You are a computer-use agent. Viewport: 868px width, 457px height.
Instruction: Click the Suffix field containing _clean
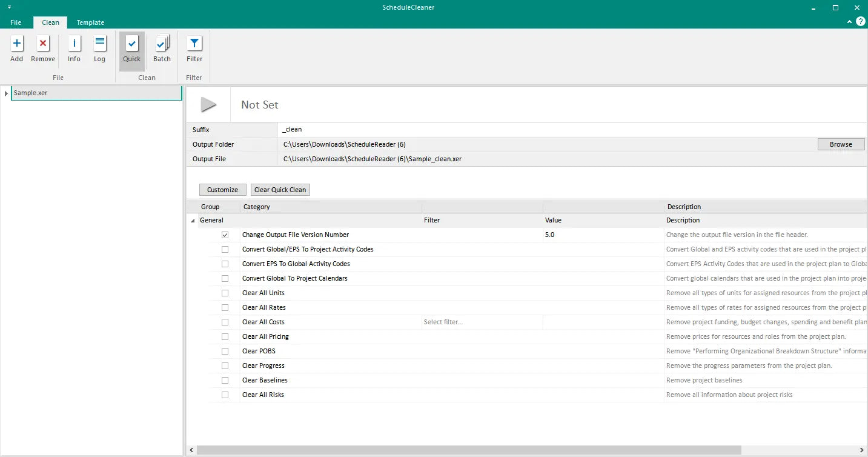572,130
